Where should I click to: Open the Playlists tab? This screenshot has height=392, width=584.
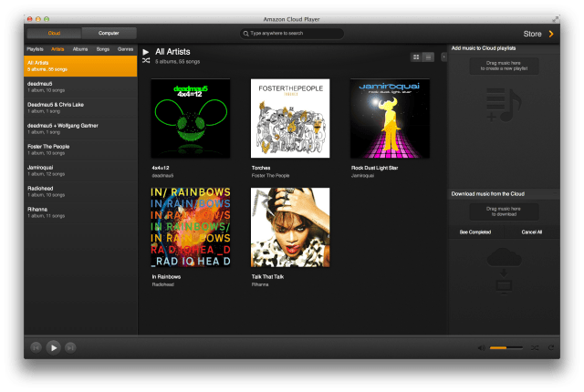pyautogui.click(x=35, y=49)
